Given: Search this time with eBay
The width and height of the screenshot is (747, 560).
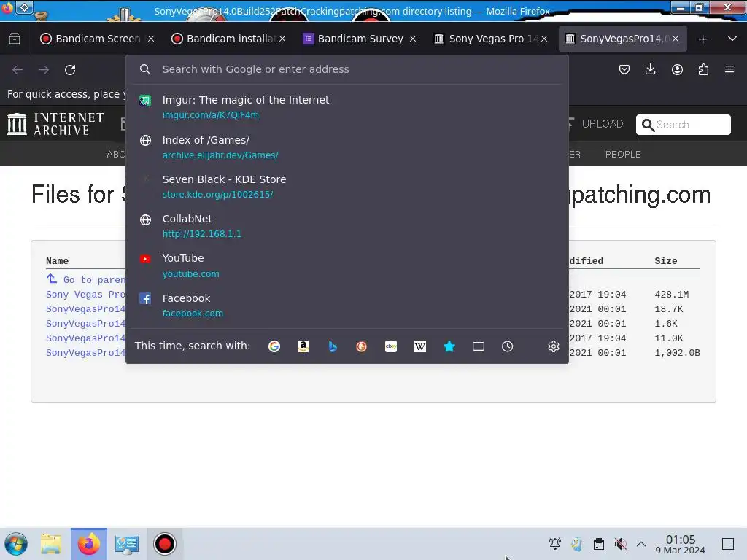Looking at the screenshot, I should point(391,346).
